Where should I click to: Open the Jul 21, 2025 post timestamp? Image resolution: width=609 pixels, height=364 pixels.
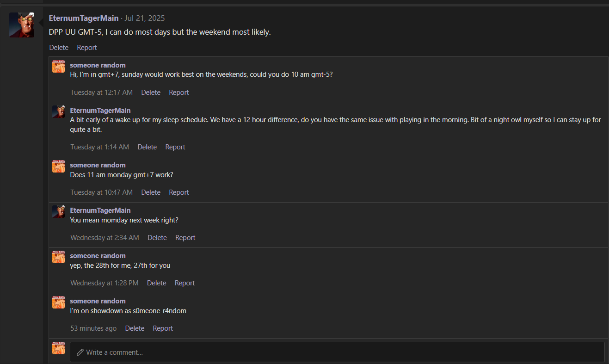144,18
